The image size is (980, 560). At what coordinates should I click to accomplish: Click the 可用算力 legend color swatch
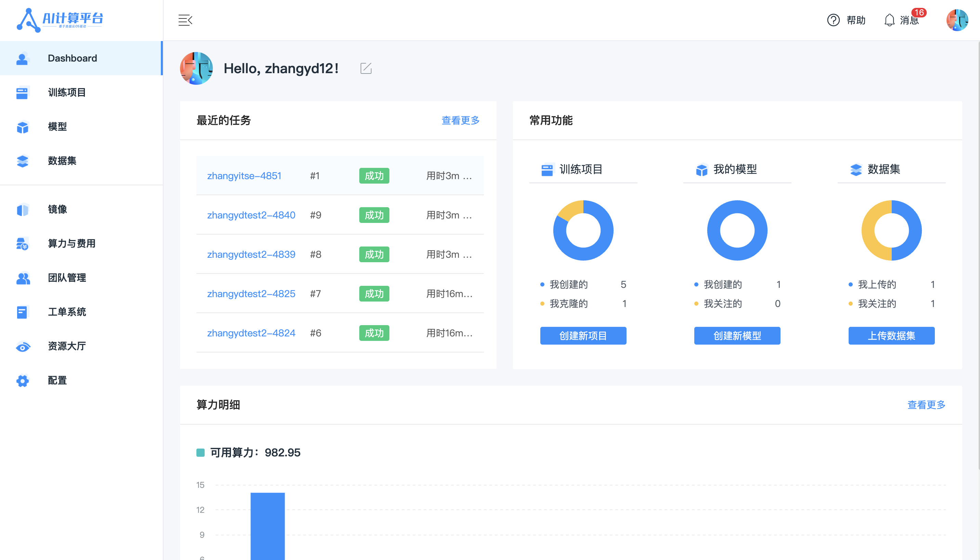pyautogui.click(x=201, y=453)
